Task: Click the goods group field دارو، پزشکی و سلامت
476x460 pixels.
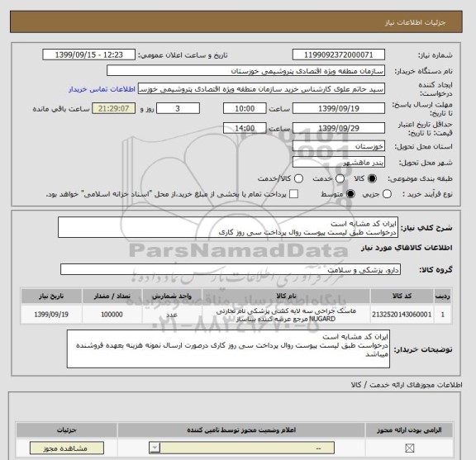Action: tap(231, 269)
